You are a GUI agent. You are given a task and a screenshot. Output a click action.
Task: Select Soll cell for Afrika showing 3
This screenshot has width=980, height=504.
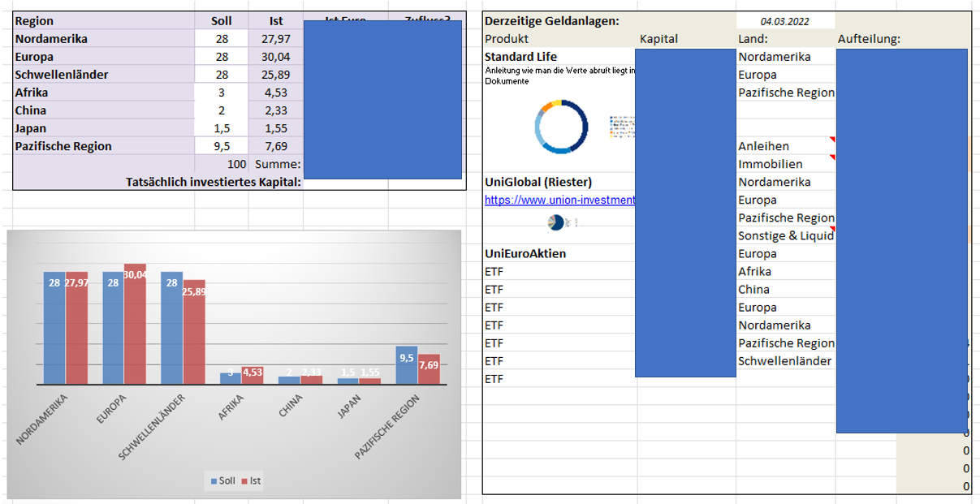click(221, 93)
